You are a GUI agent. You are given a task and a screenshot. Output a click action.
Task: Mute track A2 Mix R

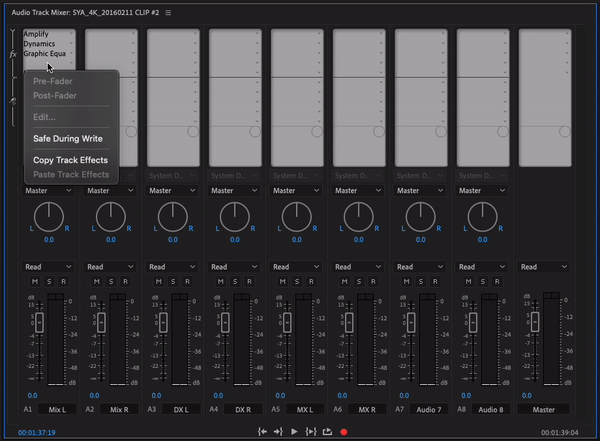click(x=97, y=282)
